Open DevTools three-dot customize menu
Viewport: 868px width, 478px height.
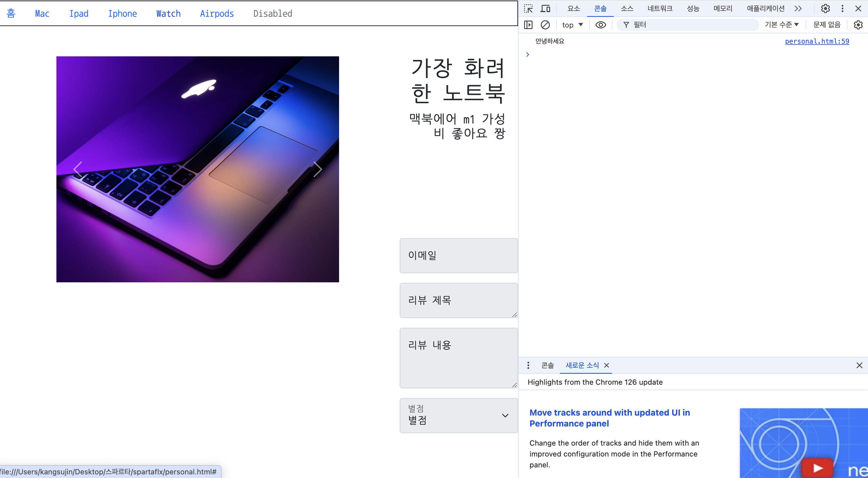(x=843, y=8)
